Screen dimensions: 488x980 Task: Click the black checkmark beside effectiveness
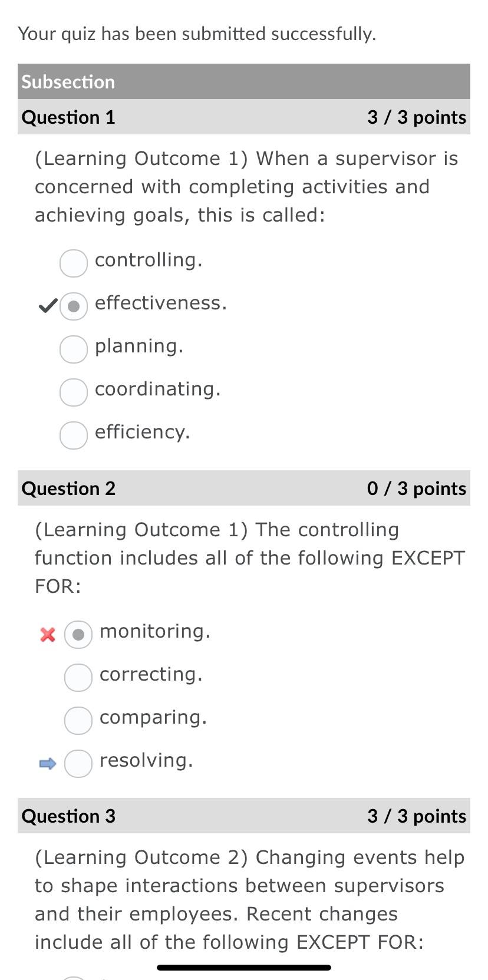click(48, 306)
